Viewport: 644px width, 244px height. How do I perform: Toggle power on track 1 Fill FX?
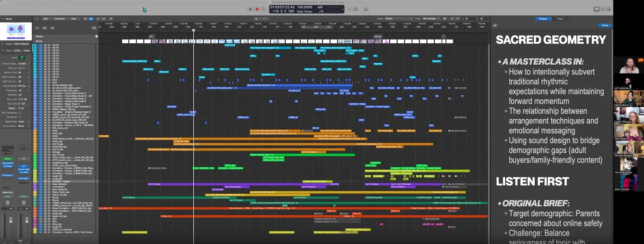tap(41, 45)
